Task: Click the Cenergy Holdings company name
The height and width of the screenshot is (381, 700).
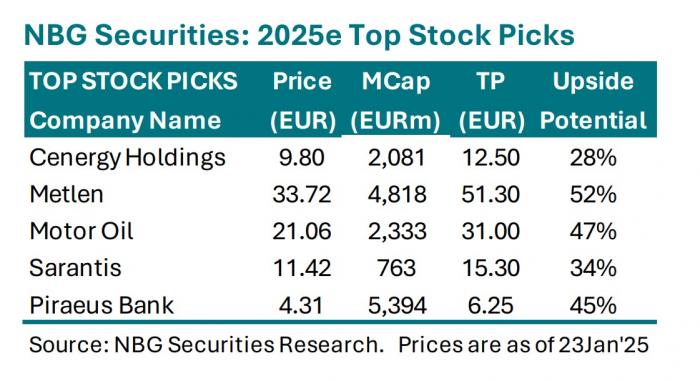Action: tap(127, 159)
